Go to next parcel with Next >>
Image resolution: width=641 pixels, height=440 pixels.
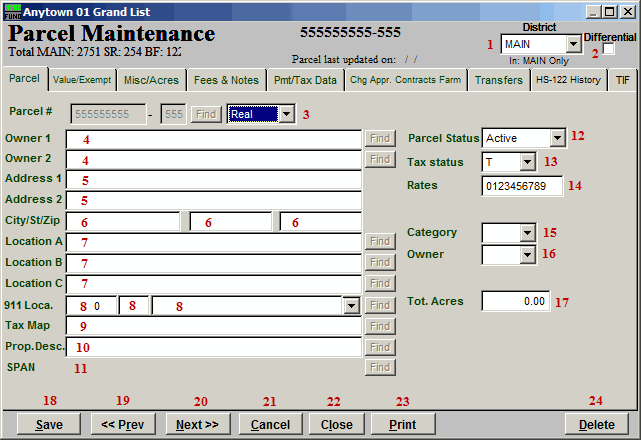[x=197, y=424]
